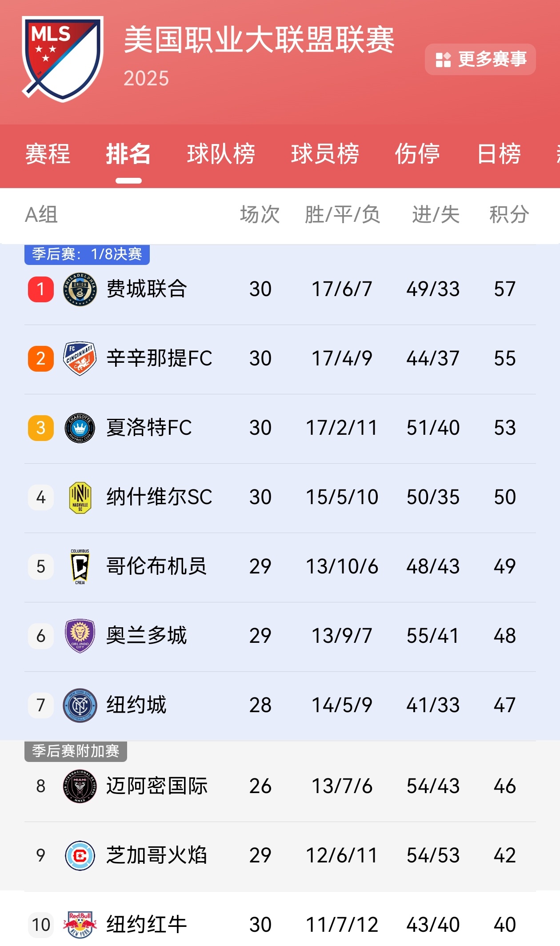Open the Columbus Crew team crest
The image size is (560, 946).
[80, 567]
